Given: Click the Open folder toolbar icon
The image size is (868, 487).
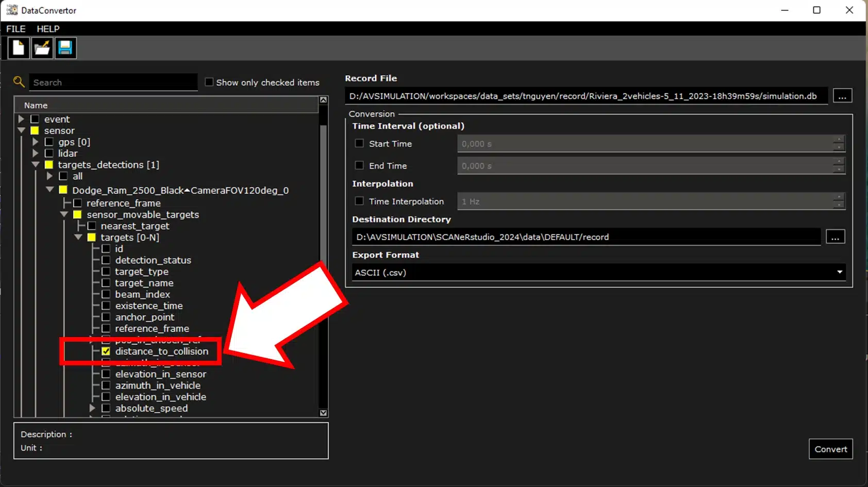Looking at the screenshot, I should (x=42, y=48).
